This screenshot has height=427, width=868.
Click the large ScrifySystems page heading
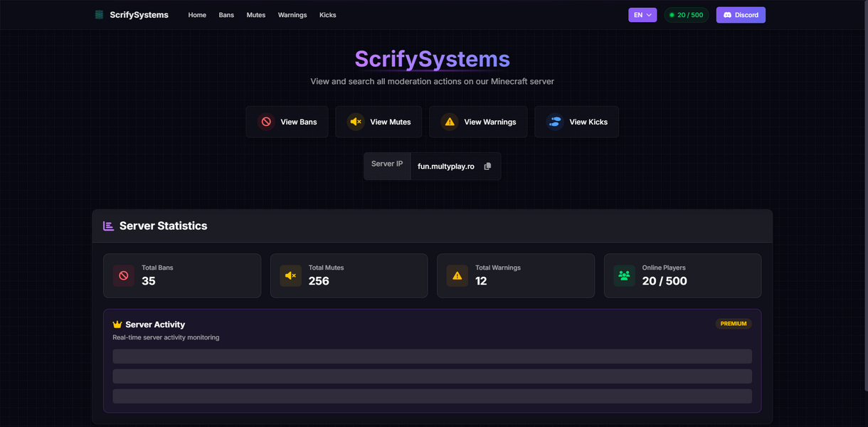(x=433, y=59)
